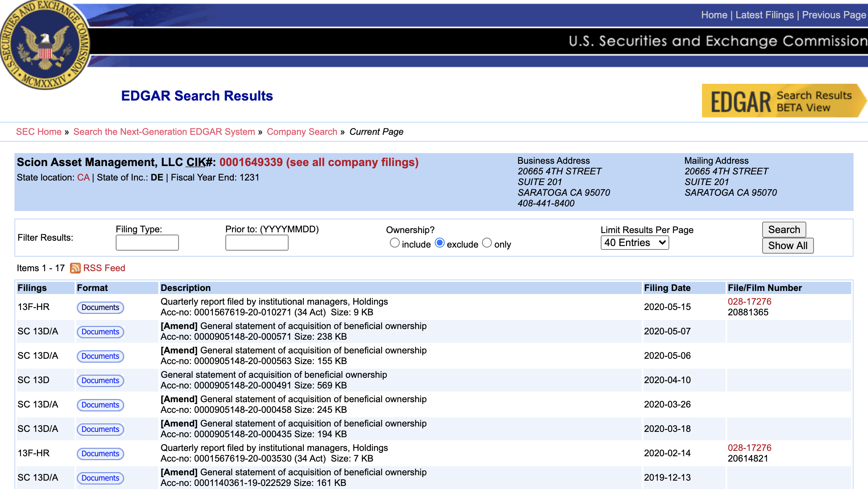Select the only ownership radio button
Viewport: 868px width, 489px height.
tap(487, 243)
